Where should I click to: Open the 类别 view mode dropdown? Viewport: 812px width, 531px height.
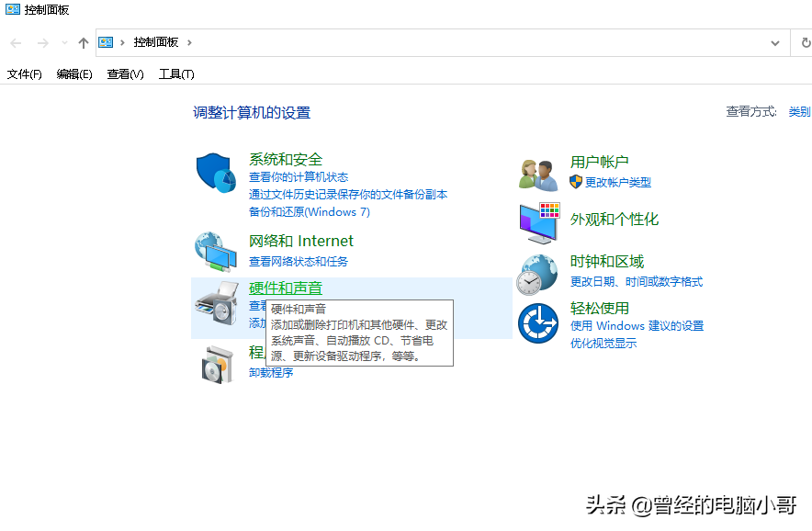pos(799,111)
